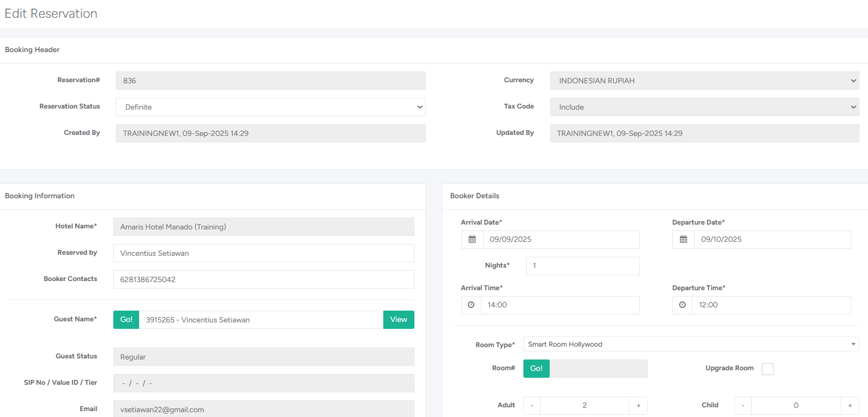Click the Departure Time clock icon
The image size is (868, 417).
coord(682,305)
